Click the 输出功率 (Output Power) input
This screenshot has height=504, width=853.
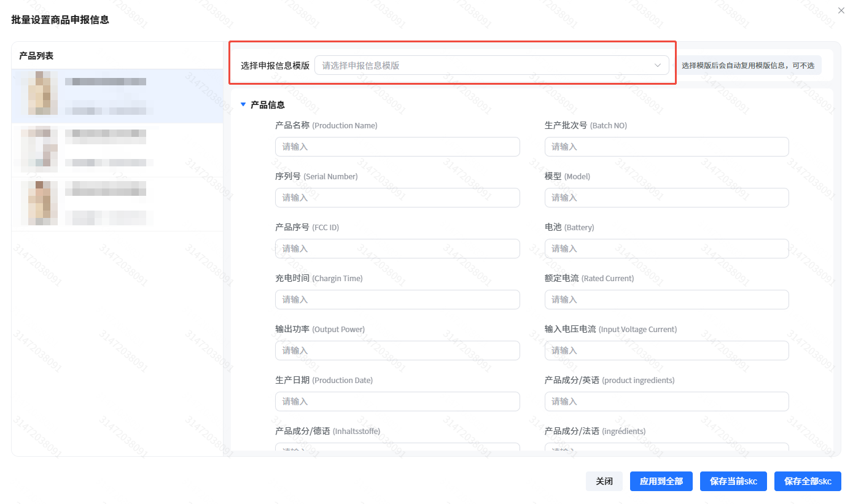397,351
